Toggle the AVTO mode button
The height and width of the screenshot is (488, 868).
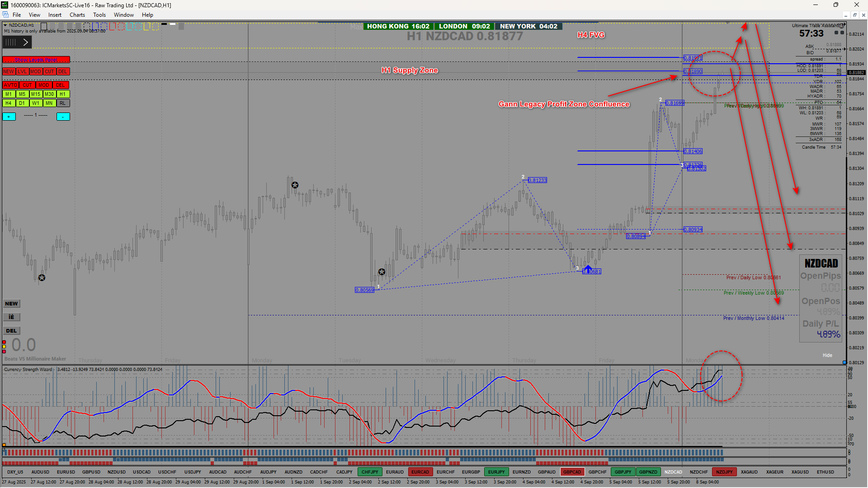coord(10,85)
